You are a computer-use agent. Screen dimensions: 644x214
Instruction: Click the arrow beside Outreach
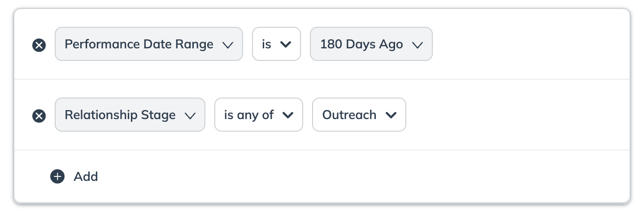point(391,116)
